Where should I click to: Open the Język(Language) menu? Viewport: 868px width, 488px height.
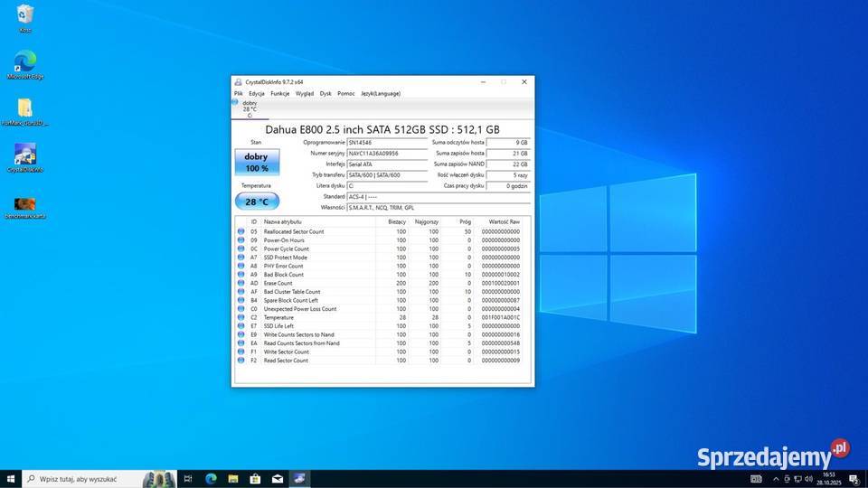(x=380, y=93)
